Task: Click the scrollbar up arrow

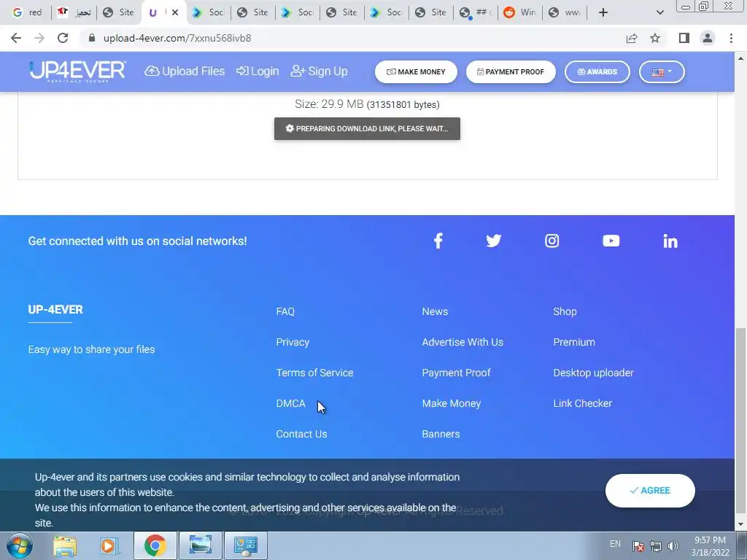Action: click(740, 58)
